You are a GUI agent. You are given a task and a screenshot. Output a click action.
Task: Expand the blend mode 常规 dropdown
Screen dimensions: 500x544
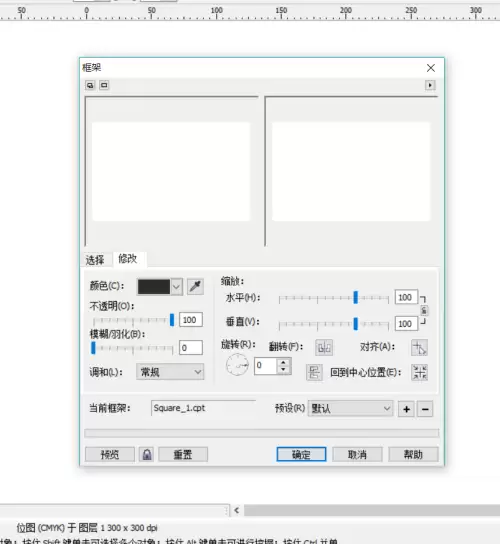tap(170, 372)
